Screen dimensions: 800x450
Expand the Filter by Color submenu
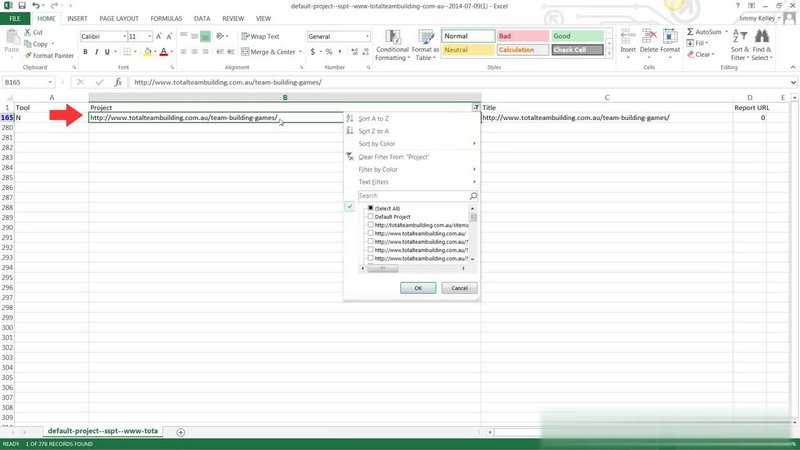coord(413,169)
